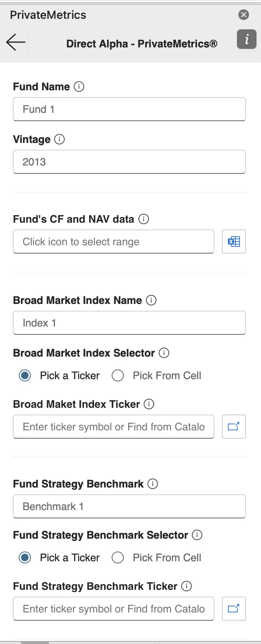The image size is (261, 644).
Task: Select Pick a Ticker for Broad Market Index
Action: (x=25, y=375)
